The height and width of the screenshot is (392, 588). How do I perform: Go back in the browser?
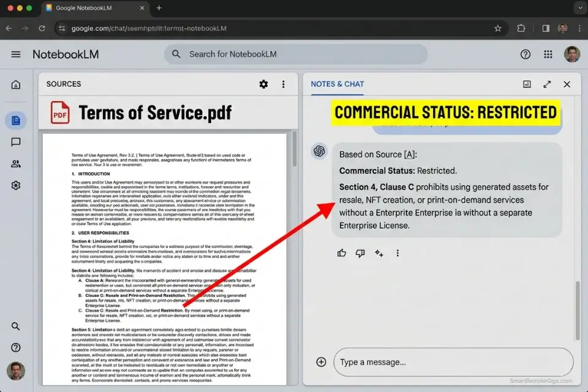click(x=9, y=28)
